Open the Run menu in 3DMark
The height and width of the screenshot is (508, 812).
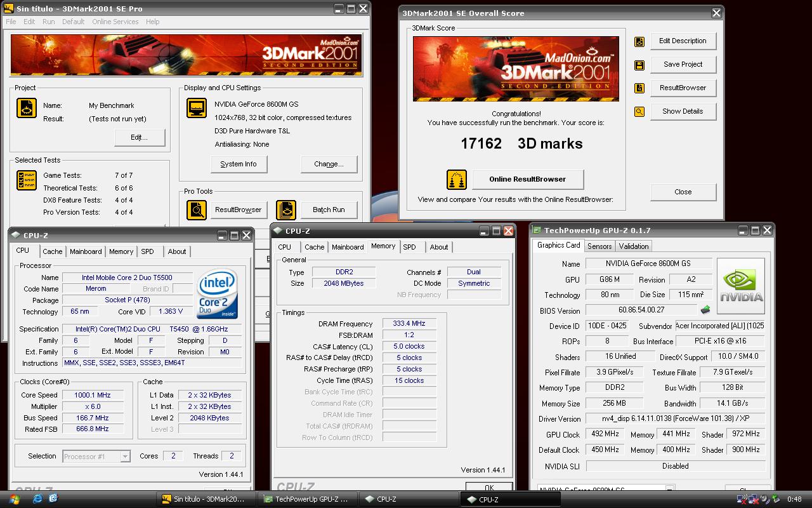point(48,22)
